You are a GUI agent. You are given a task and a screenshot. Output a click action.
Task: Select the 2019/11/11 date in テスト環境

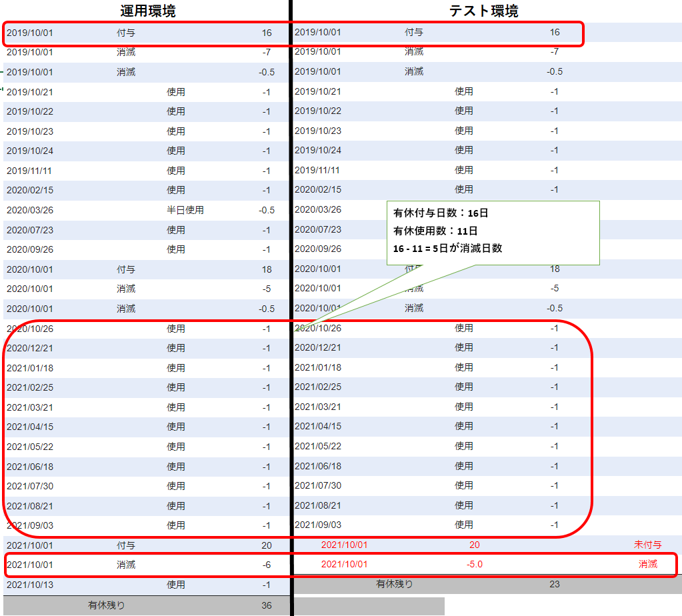(317, 170)
